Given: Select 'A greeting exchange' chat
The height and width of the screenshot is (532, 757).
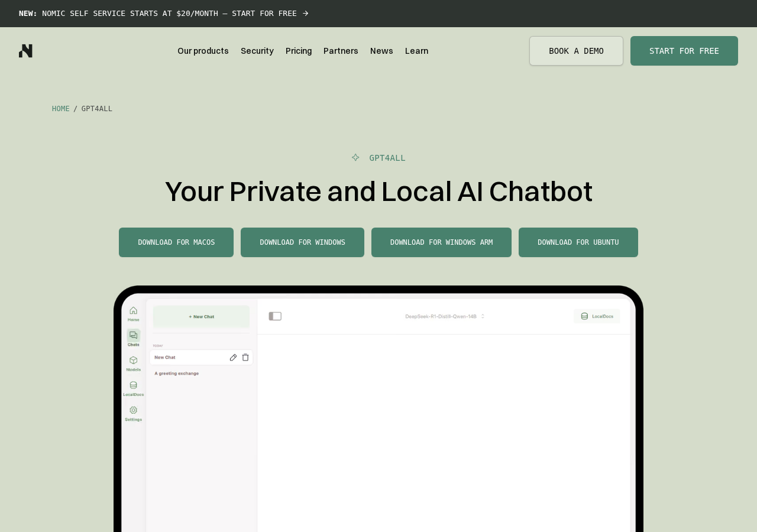Looking at the screenshot, I should click(x=177, y=373).
